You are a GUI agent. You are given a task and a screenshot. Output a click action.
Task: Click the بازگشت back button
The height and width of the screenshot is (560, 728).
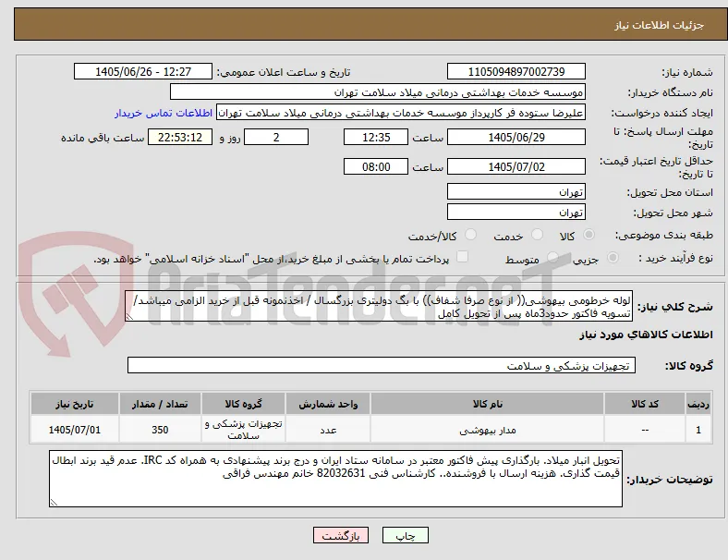pos(341,535)
